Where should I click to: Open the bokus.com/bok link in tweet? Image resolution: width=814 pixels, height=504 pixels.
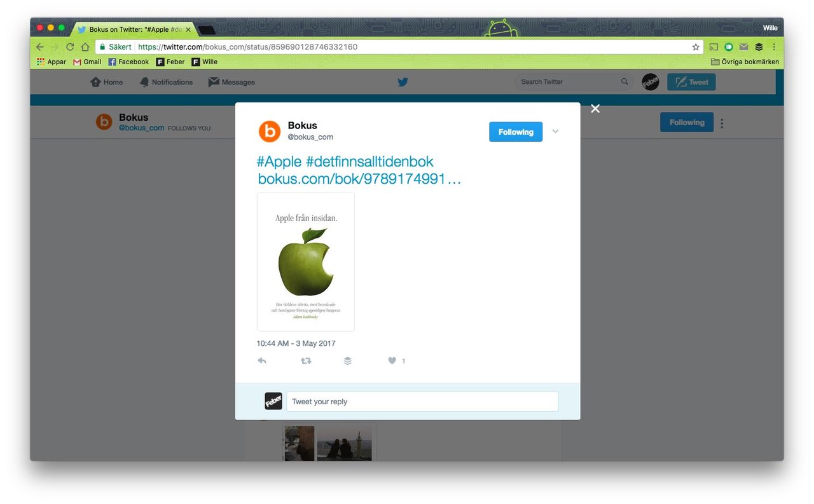click(359, 179)
